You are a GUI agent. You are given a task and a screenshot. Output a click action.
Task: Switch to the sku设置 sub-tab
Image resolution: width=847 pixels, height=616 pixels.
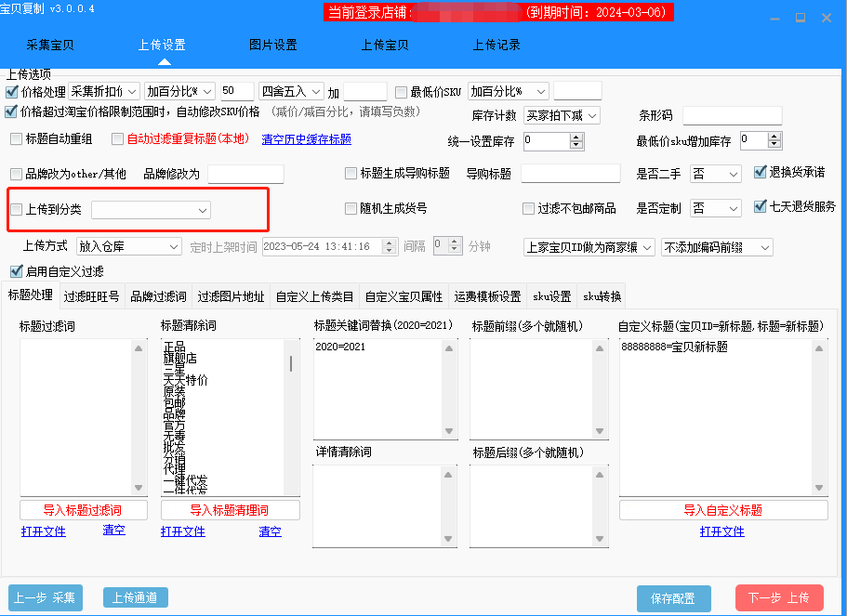tap(551, 296)
